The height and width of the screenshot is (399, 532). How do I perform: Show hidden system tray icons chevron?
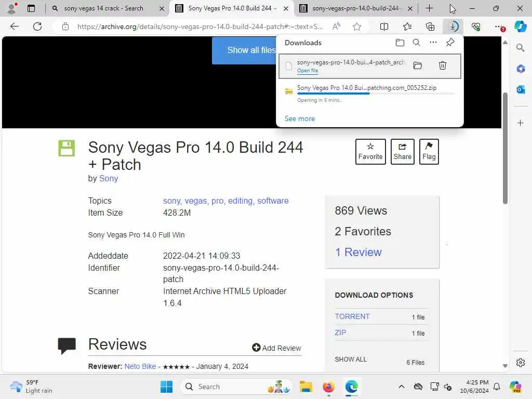[402, 387]
